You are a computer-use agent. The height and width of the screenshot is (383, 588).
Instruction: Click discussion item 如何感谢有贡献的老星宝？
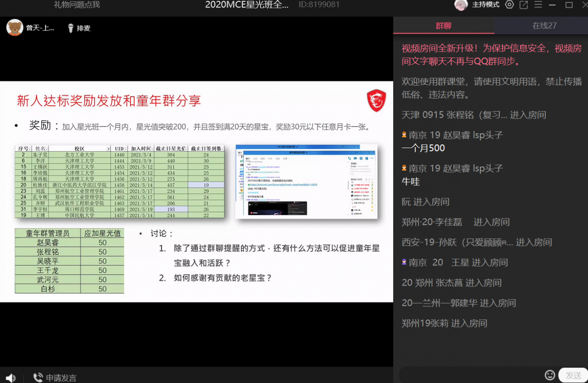[x=223, y=278]
